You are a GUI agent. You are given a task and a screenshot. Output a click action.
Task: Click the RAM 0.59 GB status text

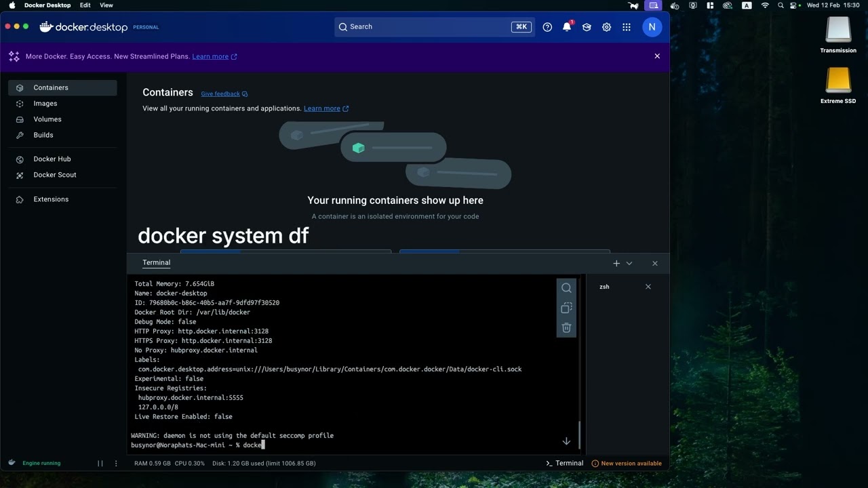pos(153,464)
